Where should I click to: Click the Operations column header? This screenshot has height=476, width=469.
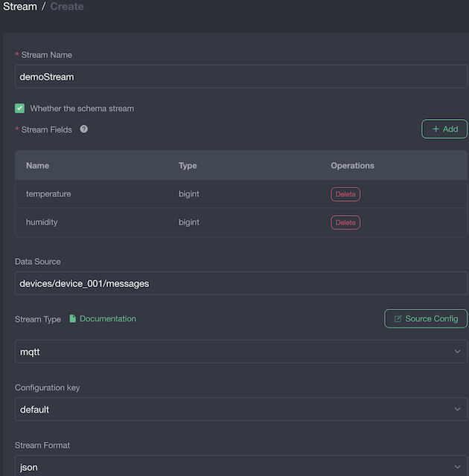point(352,165)
